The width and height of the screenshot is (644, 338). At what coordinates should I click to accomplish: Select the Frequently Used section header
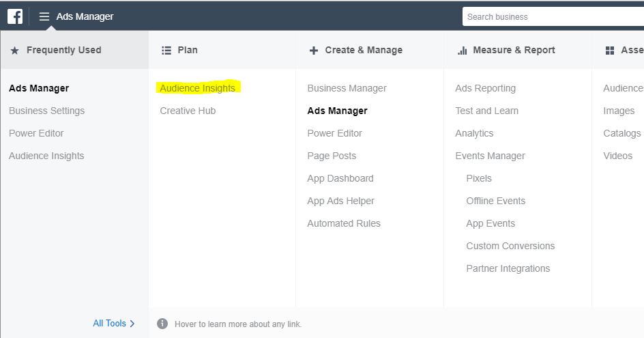point(74,50)
